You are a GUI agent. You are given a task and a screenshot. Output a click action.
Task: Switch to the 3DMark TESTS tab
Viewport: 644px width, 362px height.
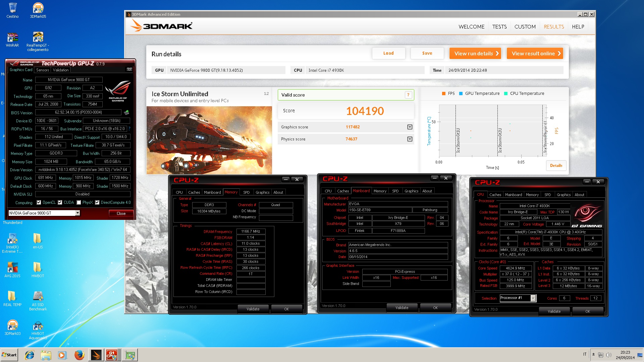(499, 27)
